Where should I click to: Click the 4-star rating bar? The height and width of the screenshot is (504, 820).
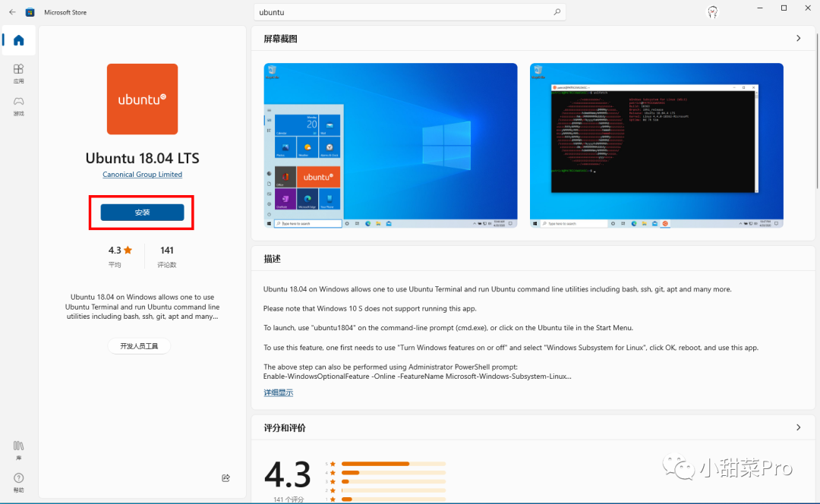(x=393, y=473)
